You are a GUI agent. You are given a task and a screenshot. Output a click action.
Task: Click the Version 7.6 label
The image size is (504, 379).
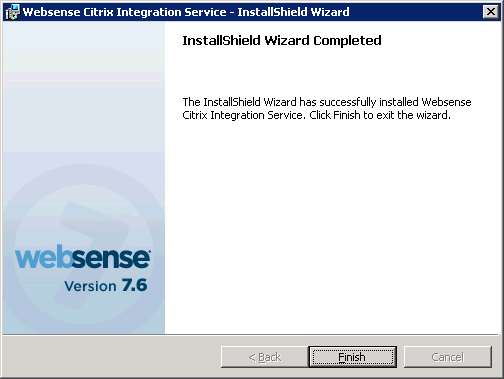106,286
